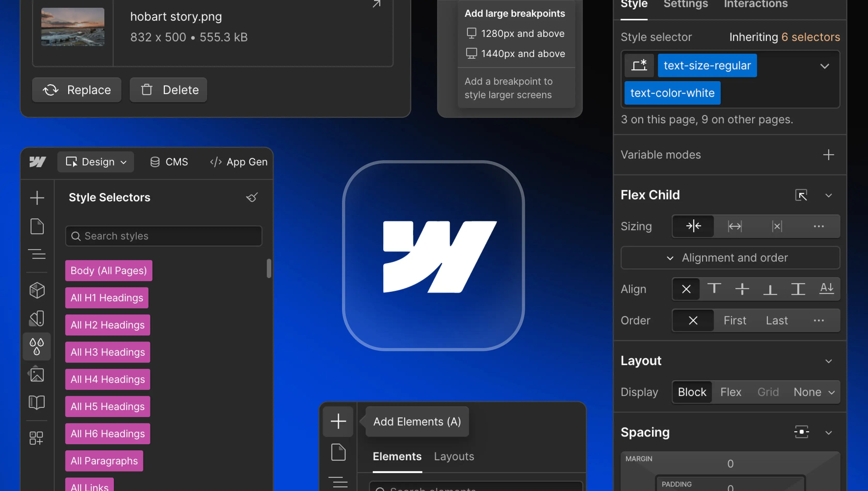Expand the style selector chevron dropdown
The height and width of the screenshot is (491, 868).
click(824, 66)
